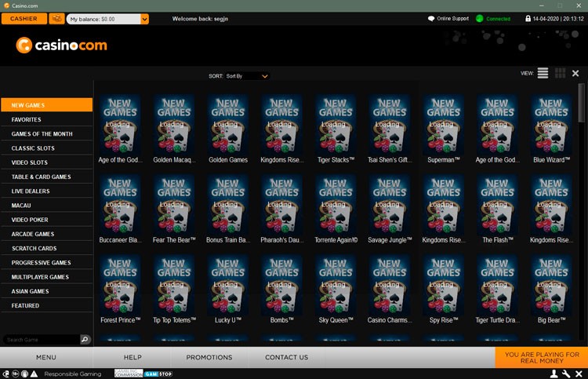Open the Arcade Games category
The height and width of the screenshot is (379, 588).
coord(47,234)
